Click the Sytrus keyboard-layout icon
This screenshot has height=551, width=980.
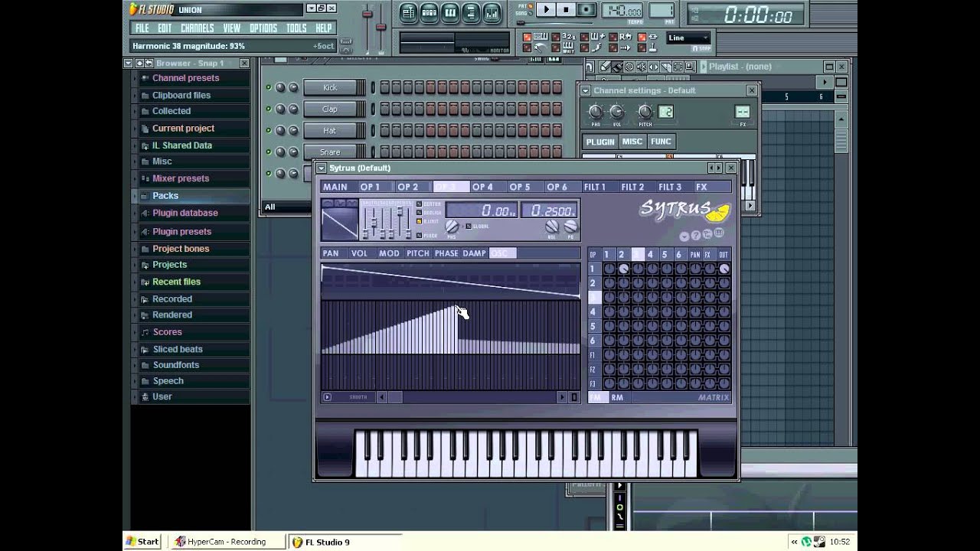(719, 232)
